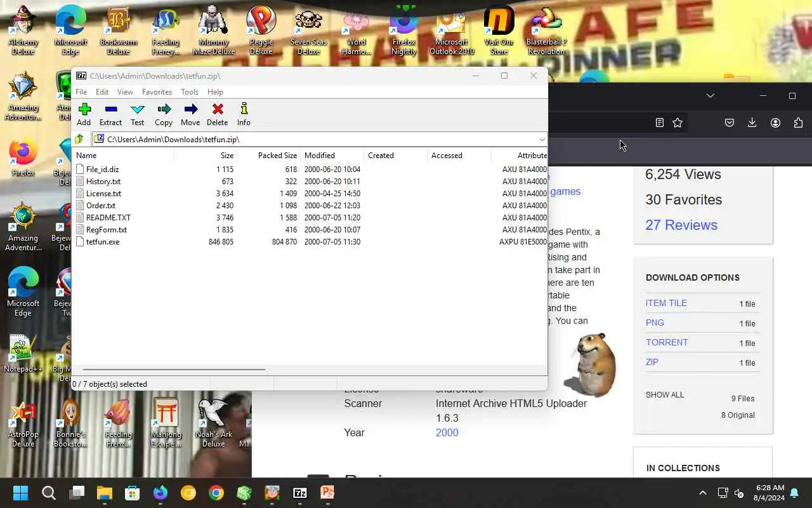Click the Extract toolbar icon
Screen dimensions: 812x508
pos(110,114)
